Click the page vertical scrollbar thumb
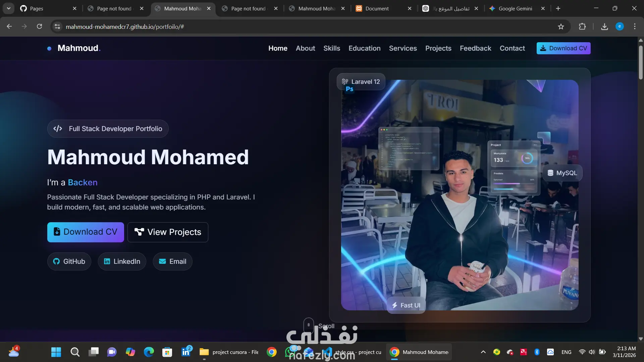Image resolution: width=644 pixels, height=362 pixels. pos(640,62)
